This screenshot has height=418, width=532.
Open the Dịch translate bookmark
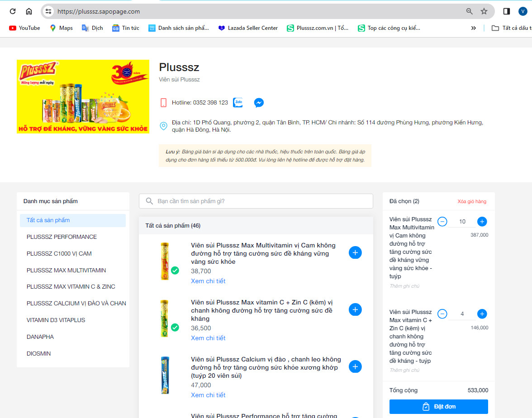[92, 28]
